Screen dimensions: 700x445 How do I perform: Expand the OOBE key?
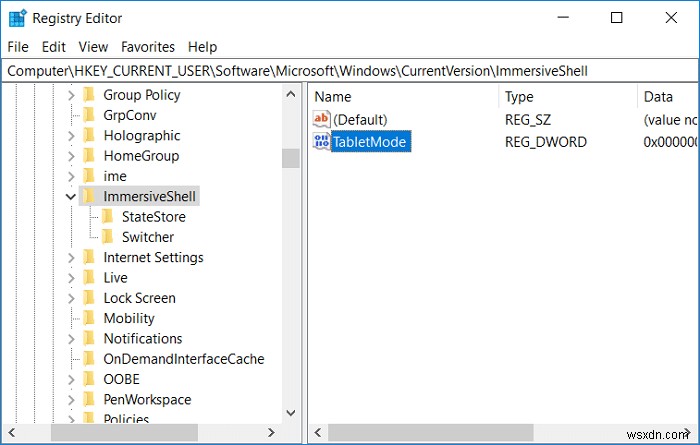coord(71,379)
